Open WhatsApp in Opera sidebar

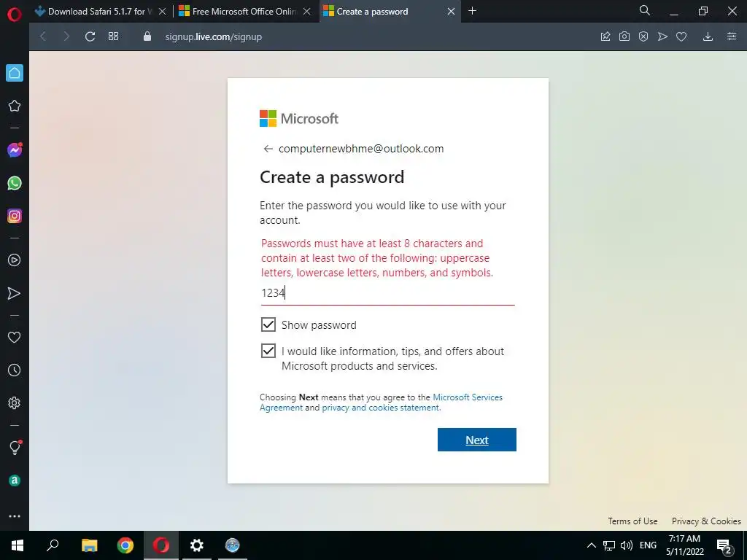15,183
